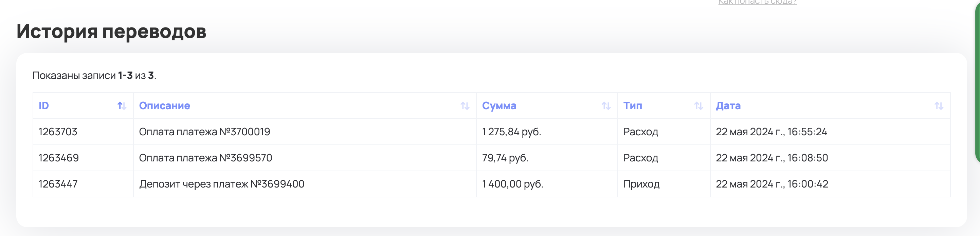The image size is (980, 236).
Task: Click the Приход type cell
Action: pyautogui.click(x=641, y=184)
